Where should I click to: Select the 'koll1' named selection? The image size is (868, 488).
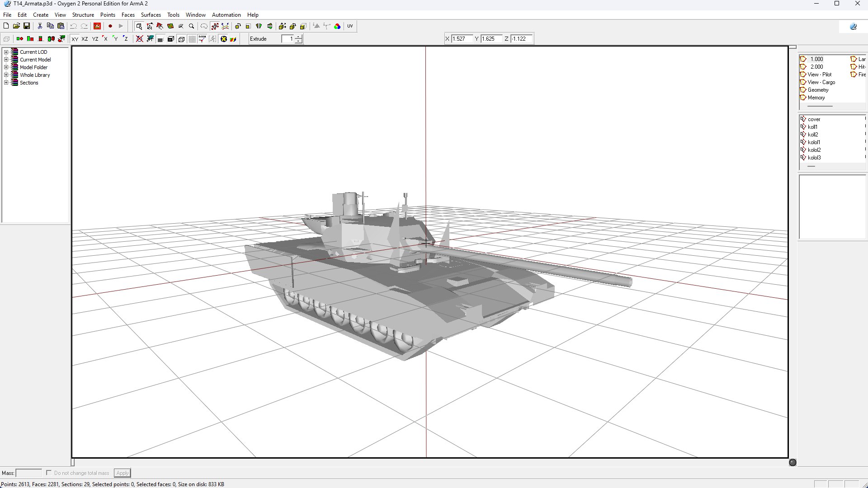813,127
